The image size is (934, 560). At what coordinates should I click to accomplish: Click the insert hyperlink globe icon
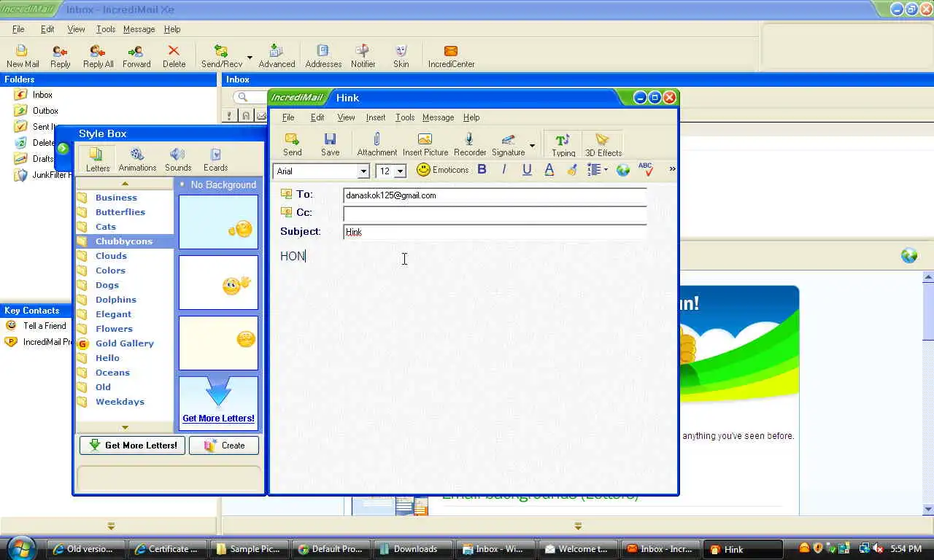pyautogui.click(x=622, y=170)
